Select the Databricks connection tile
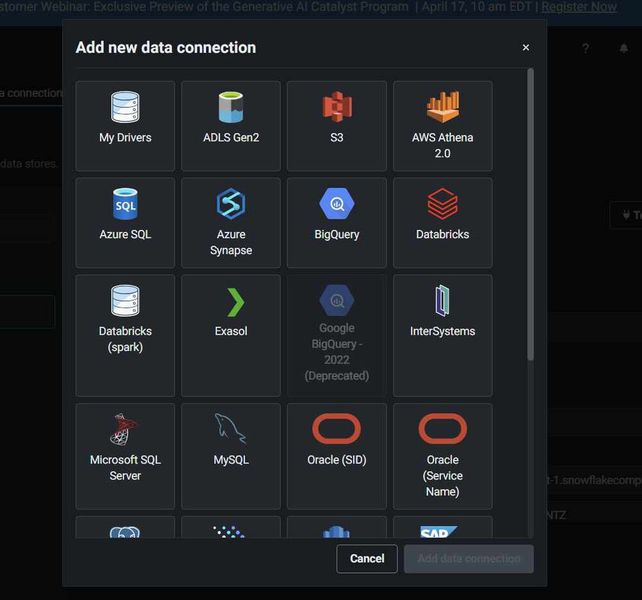Viewport: 642px width, 600px height. (443, 223)
